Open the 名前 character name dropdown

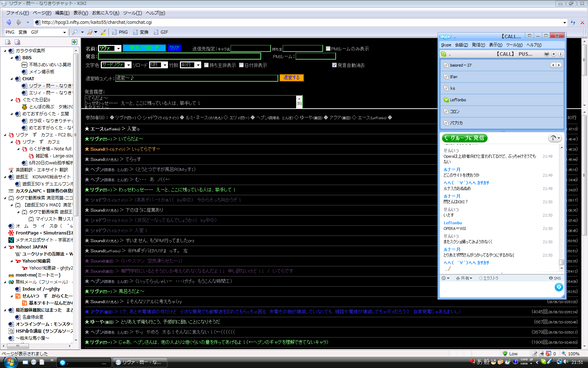click(x=119, y=48)
